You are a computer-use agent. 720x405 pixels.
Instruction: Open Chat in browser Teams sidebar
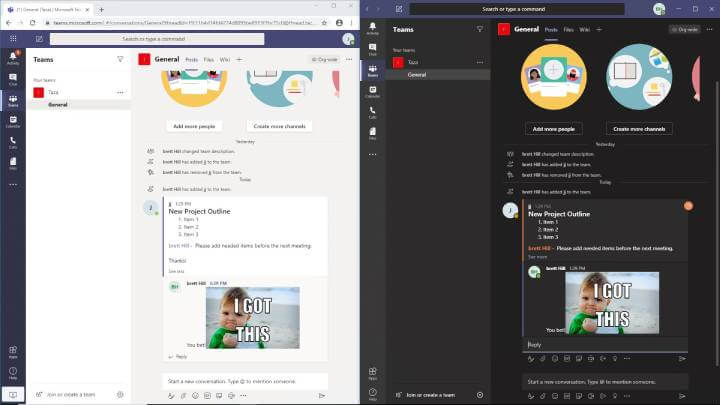point(13,79)
